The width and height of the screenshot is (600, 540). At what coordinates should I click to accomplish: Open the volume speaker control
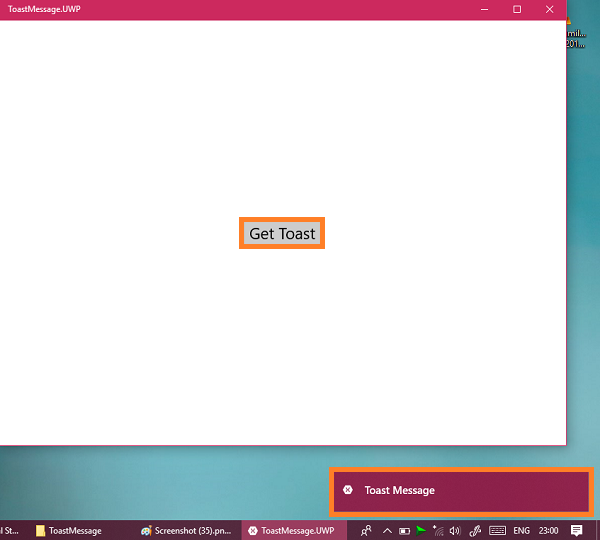[x=455, y=531]
